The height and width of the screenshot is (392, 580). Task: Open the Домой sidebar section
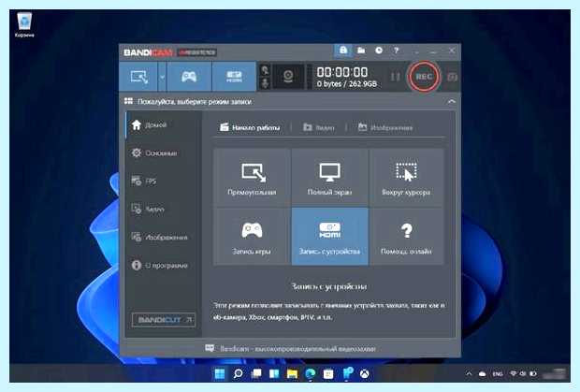coord(163,124)
